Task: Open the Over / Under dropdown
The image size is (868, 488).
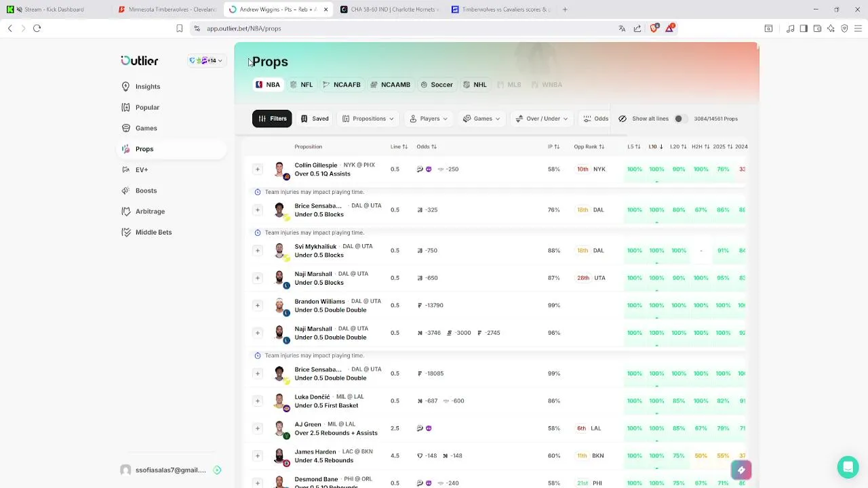Action: click(x=542, y=119)
